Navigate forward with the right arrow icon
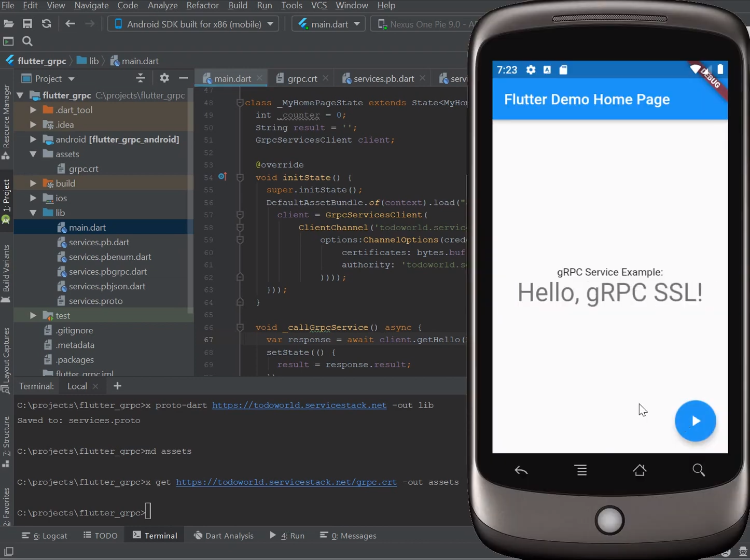Image resolution: width=750 pixels, height=560 pixels. pos(90,24)
